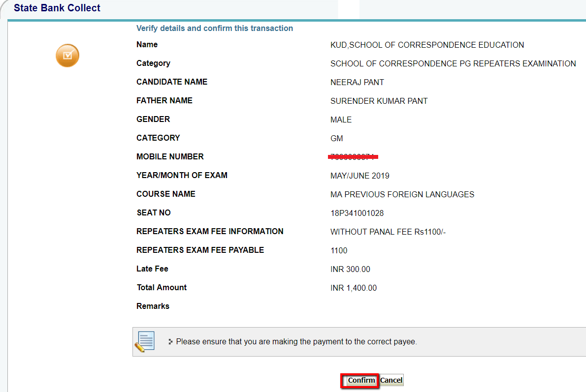Screen dimensions: 586x392
Task: Click the small arrow bullet before the payee notice
Action: click(x=170, y=341)
